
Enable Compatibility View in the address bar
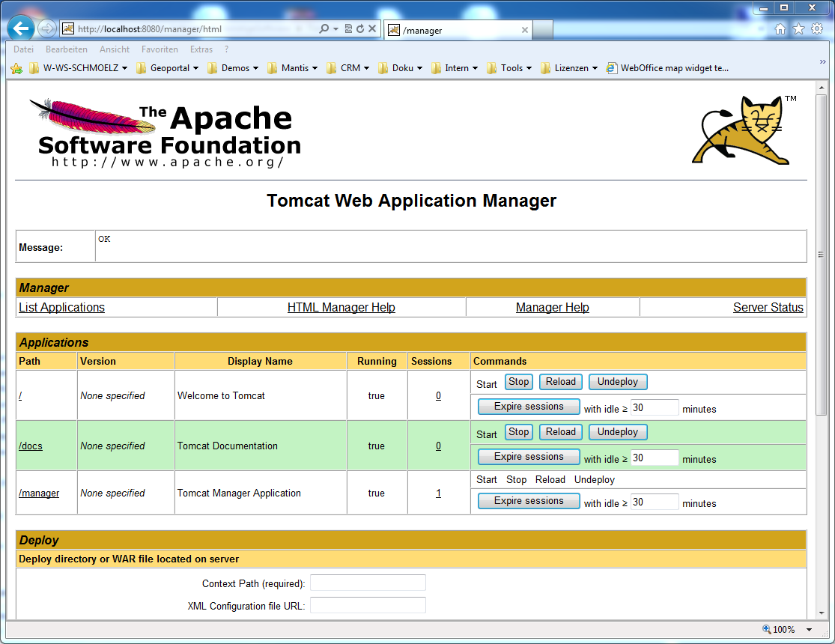(348, 28)
